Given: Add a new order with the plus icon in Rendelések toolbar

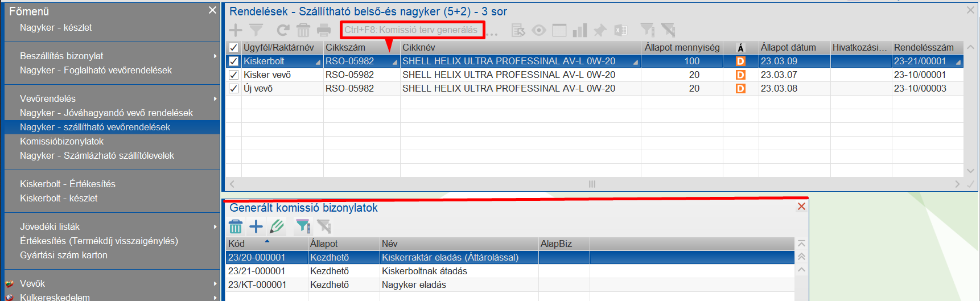Looking at the screenshot, I should point(235,30).
